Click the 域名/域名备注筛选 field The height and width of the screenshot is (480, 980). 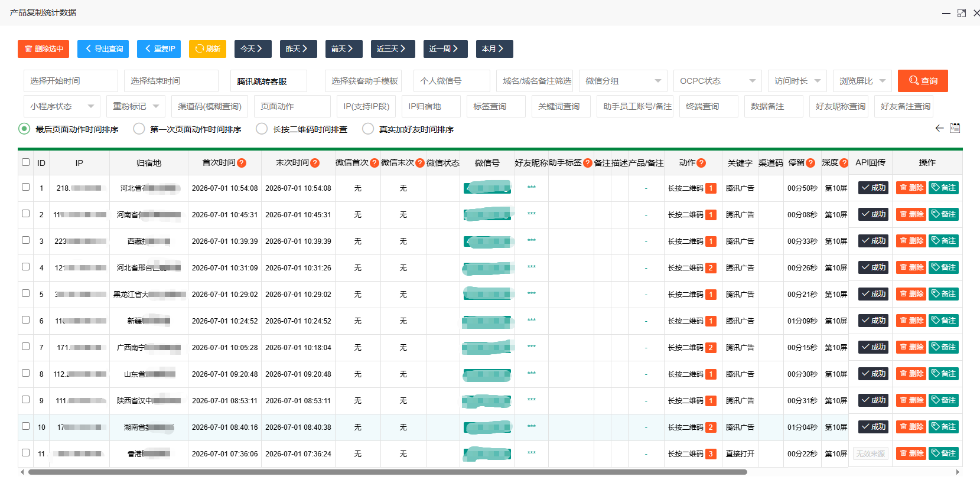[535, 81]
